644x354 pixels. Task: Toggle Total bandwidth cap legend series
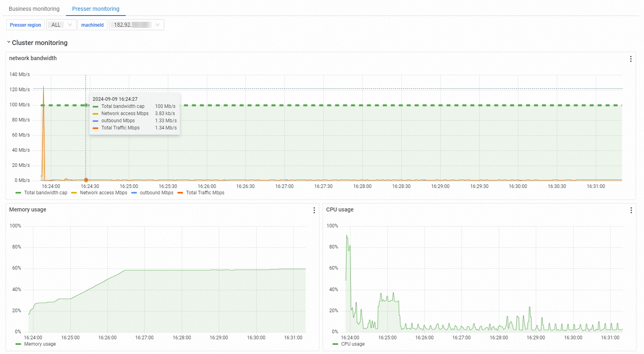[41, 193]
